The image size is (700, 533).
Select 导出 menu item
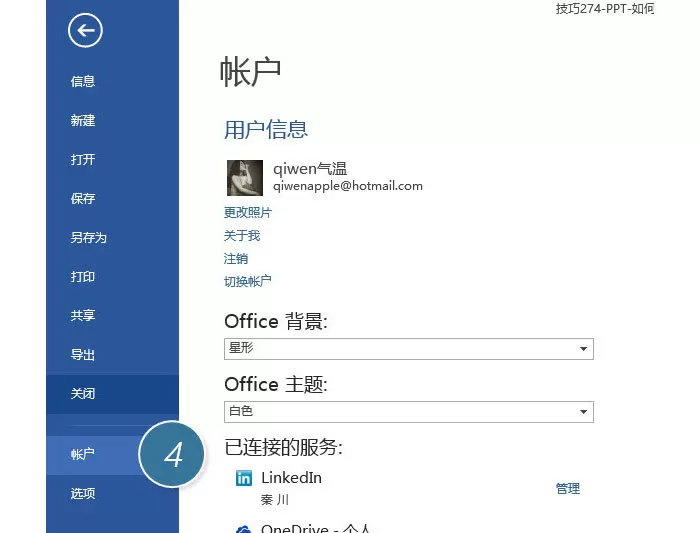click(x=83, y=355)
